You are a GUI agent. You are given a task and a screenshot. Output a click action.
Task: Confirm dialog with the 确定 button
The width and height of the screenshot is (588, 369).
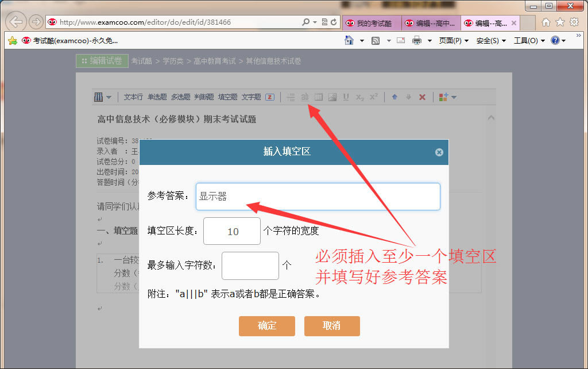click(x=266, y=326)
